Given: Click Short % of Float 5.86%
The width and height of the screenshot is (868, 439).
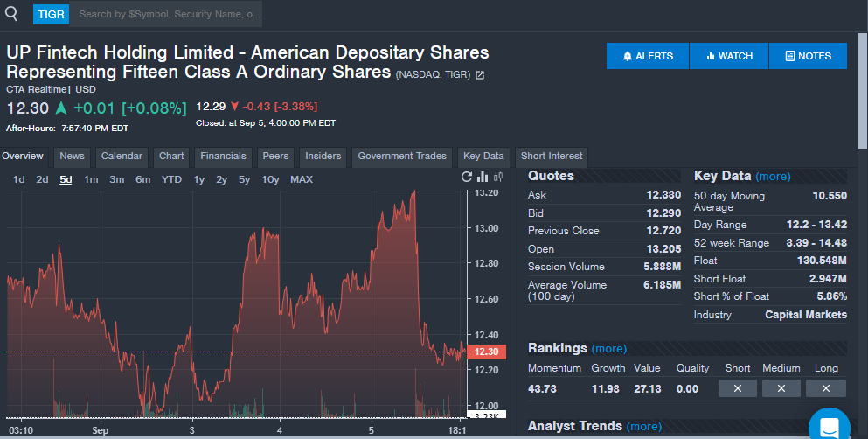Looking at the screenshot, I should click(831, 296).
